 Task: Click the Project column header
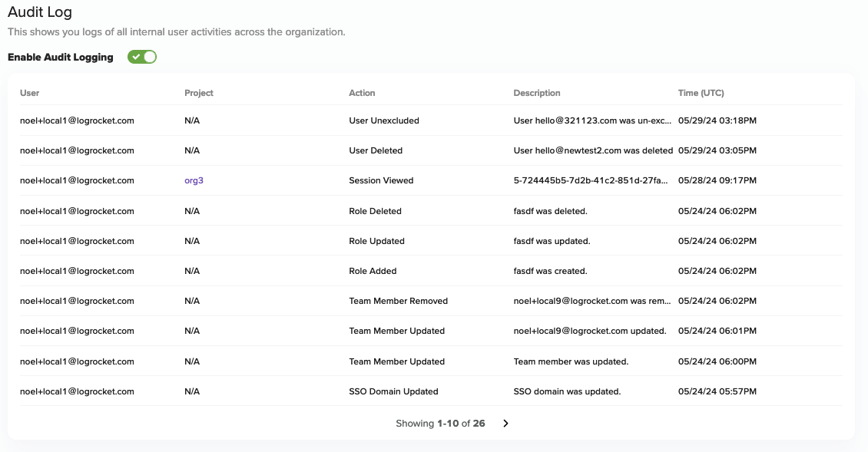coord(199,93)
